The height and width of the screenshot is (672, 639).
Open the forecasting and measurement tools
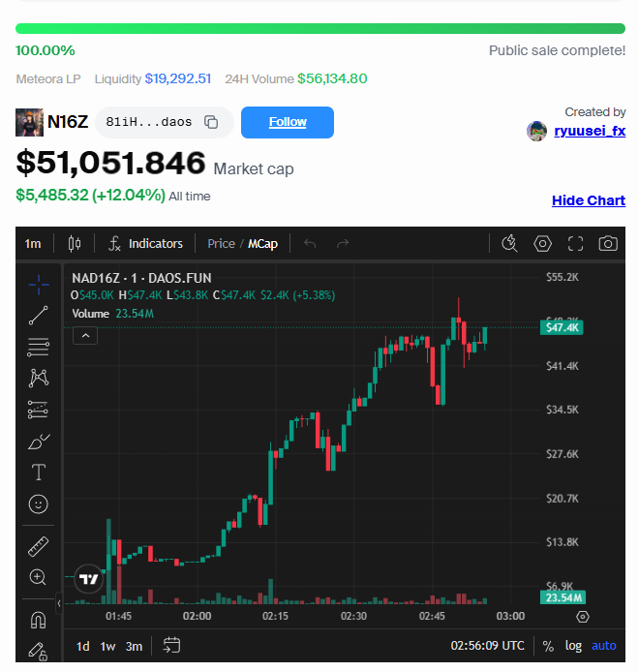click(x=39, y=410)
